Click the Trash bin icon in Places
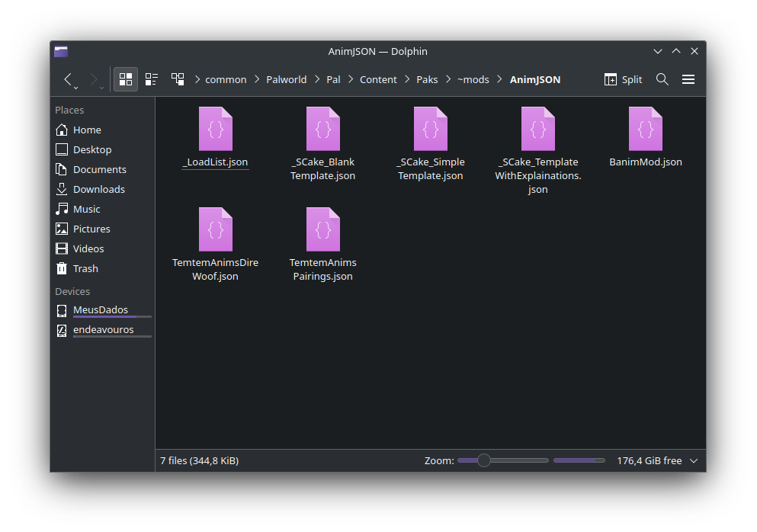Screen dimensions: 757x532 point(62,268)
